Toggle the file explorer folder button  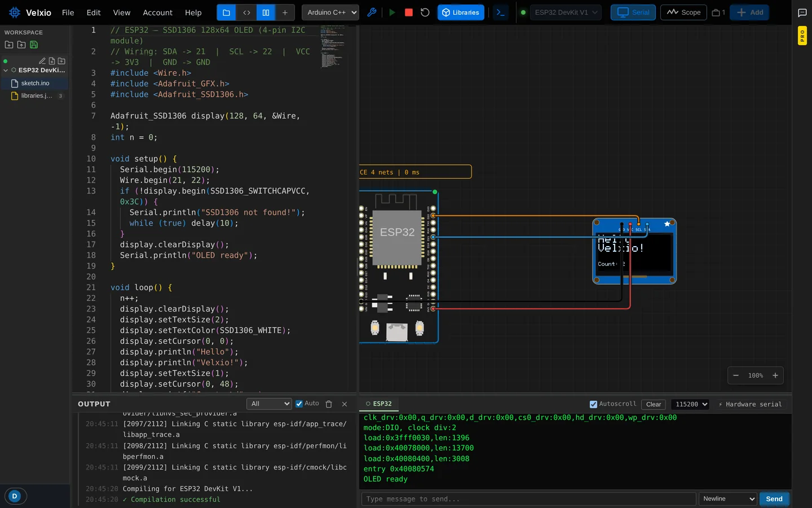pyautogui.click(x=226, y=12)
